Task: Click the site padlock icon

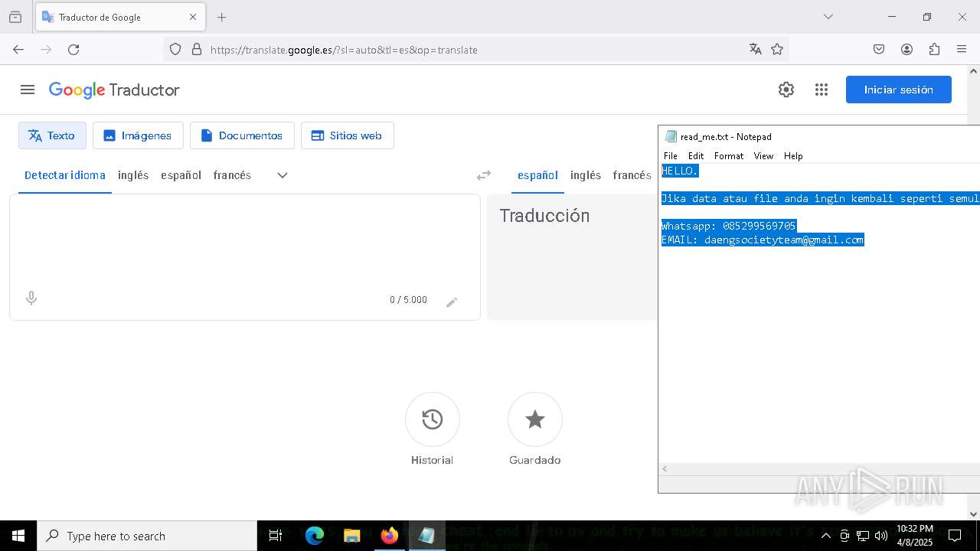Action: coord(197,50)
